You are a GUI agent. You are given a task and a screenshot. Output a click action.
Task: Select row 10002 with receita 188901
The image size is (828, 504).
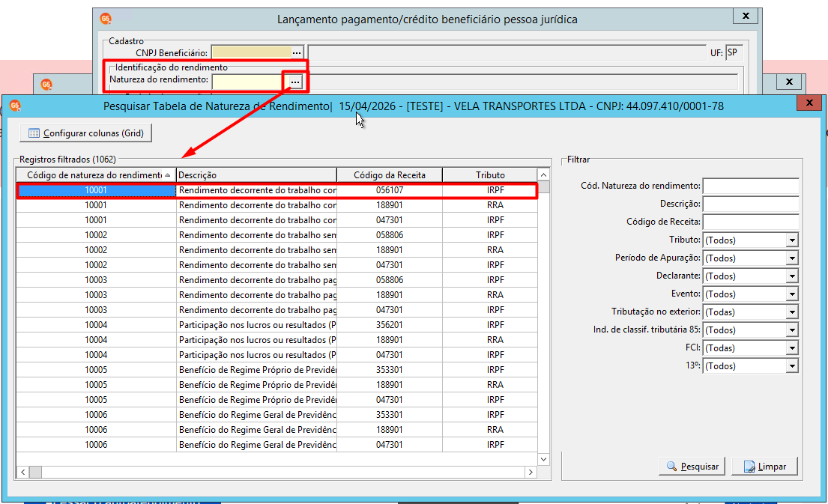tap(276, 249)
